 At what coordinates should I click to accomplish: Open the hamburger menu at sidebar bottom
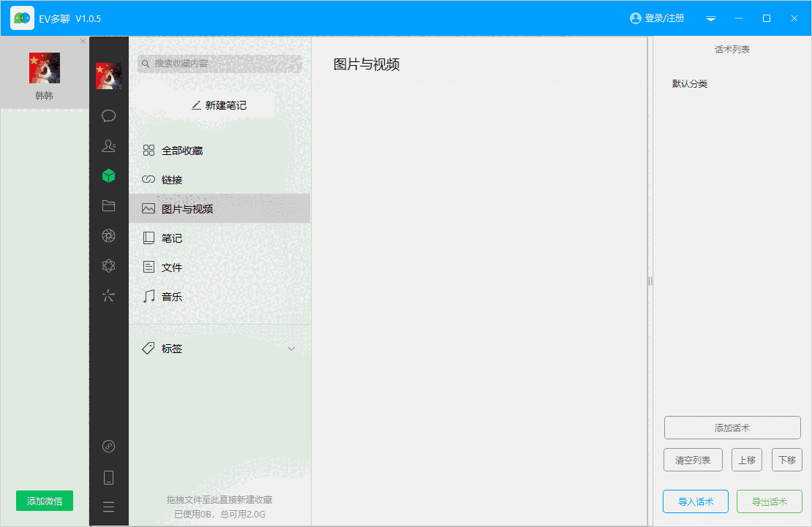tap(108, 506)
